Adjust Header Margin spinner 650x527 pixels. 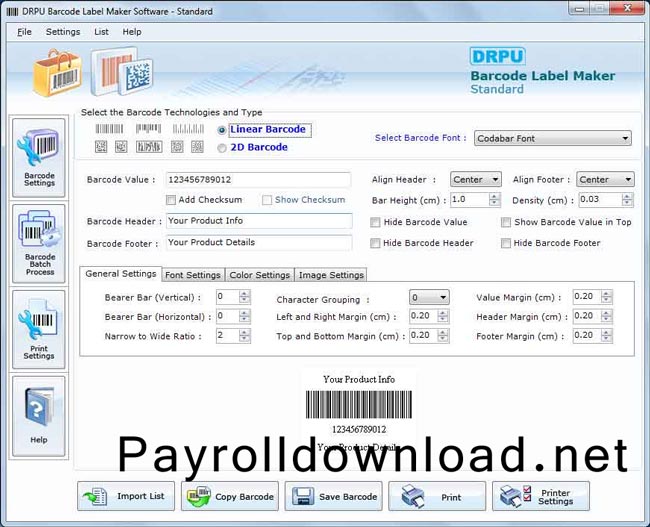[x=606, y=316]
